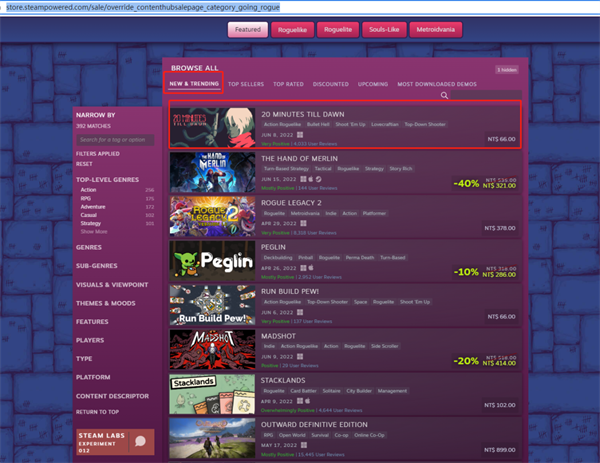Viewport: 600px width, 463px height.
Task: Expand Visuals & Viewpoint filter section
Action: (112, 285)
